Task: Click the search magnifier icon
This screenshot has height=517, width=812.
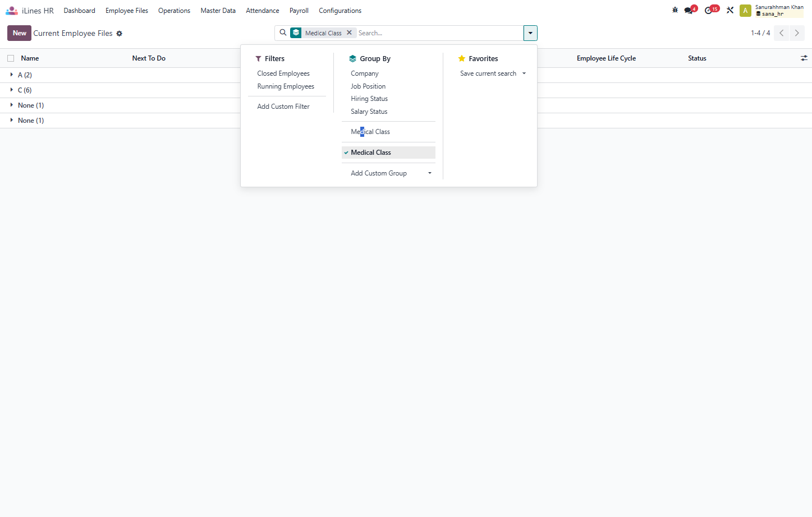Action: coord(283,33)
